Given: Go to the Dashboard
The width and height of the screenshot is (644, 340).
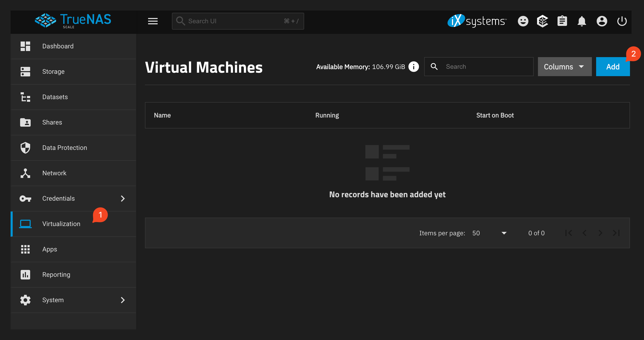Looking at the screenshot, I should click(58, 46).
